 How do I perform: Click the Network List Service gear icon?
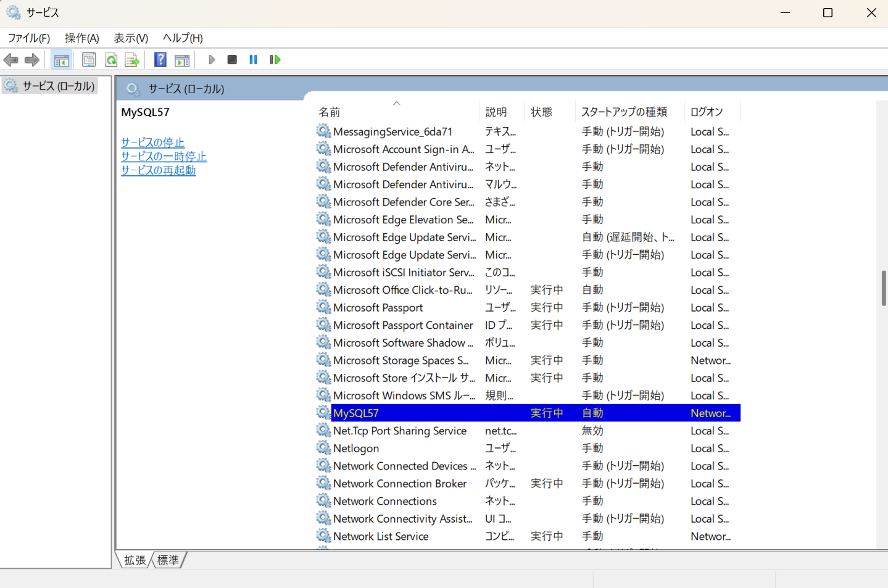[x=323, y=536]
